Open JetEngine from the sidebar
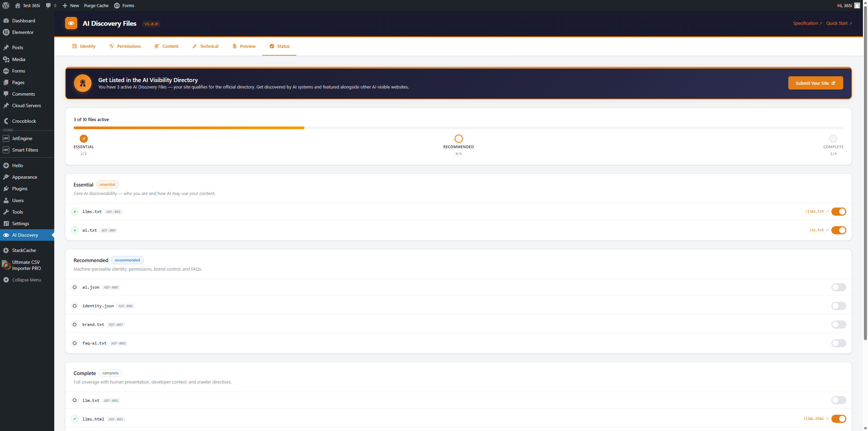868x431 pixels. [x=6, y=138]
